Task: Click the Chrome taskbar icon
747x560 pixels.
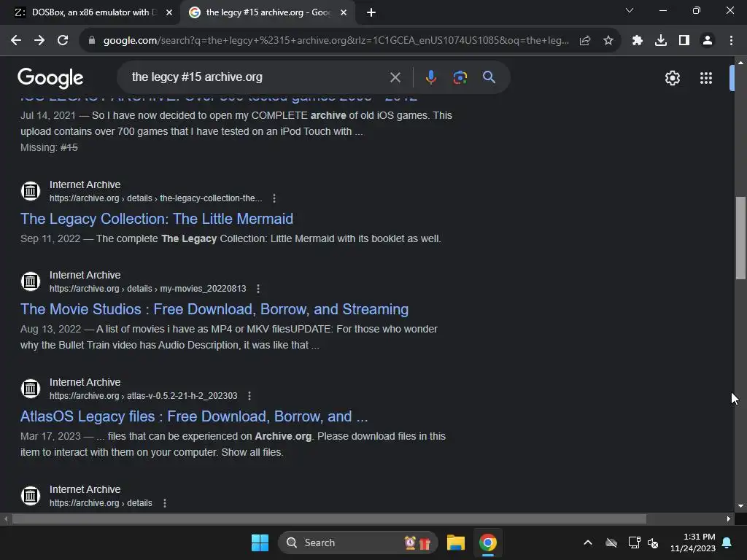Action: [488, 542]
